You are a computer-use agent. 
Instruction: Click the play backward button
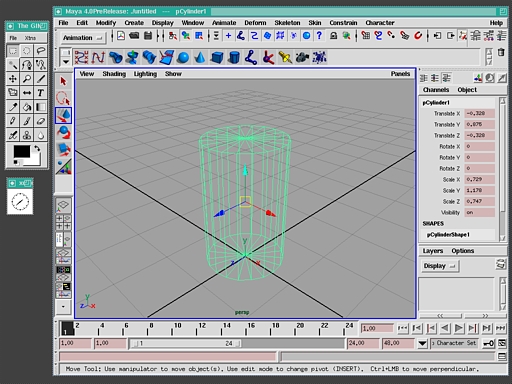tap(445, 328)
